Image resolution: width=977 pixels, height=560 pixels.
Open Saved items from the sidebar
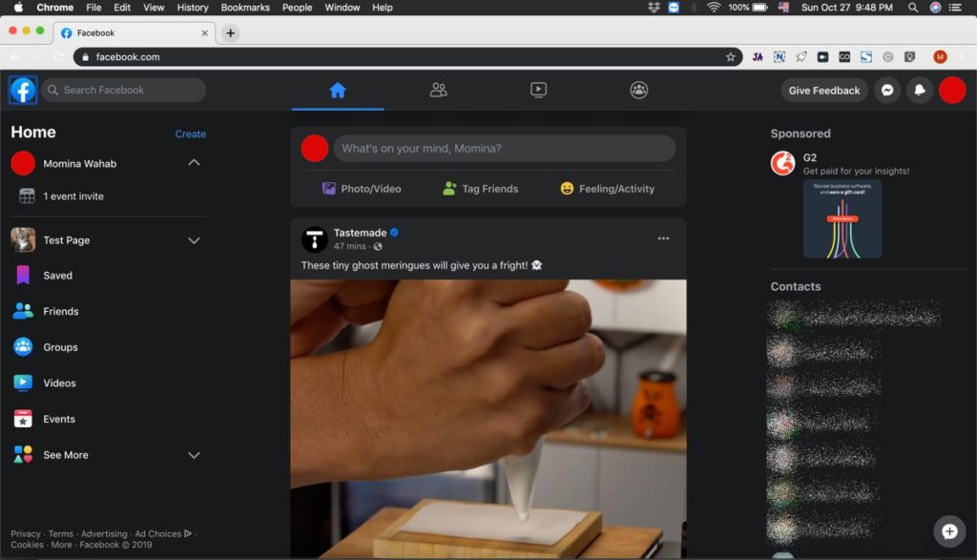click(58, 275)
